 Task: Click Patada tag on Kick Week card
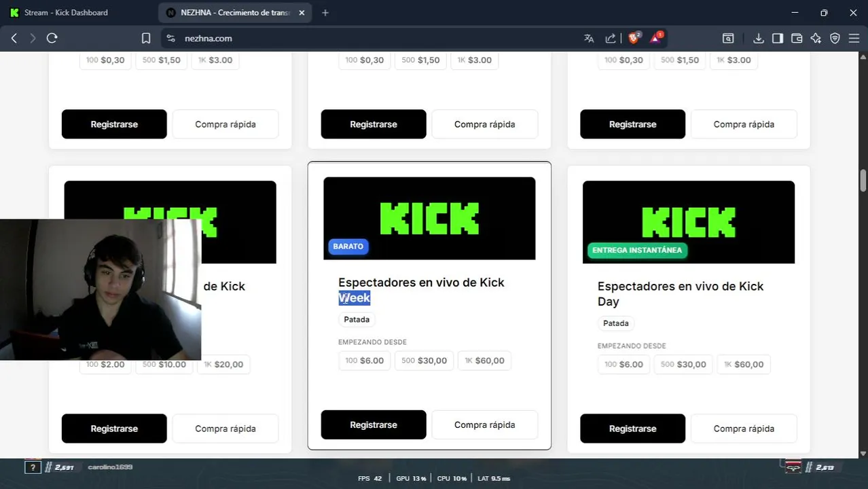357,319
